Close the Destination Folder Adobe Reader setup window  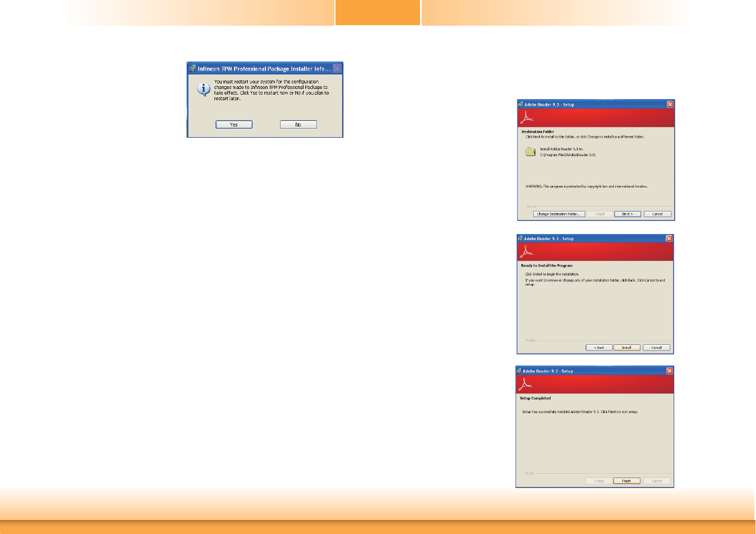click(670, 105)
